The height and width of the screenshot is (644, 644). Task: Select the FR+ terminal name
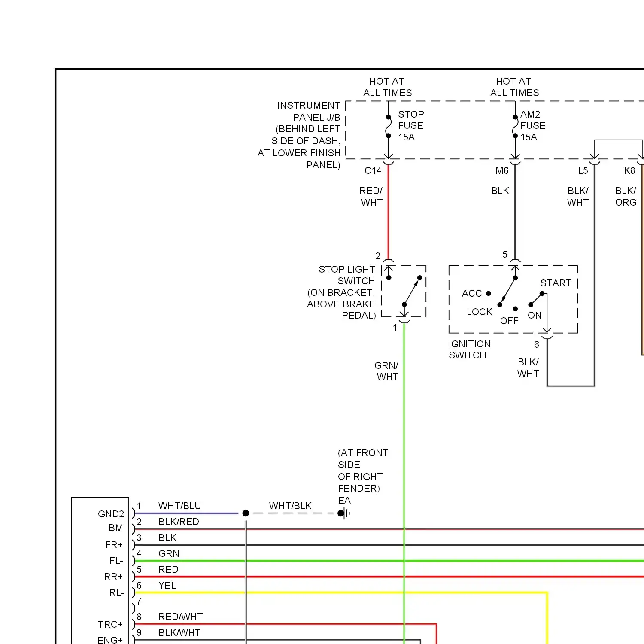[x=114, y=545]
